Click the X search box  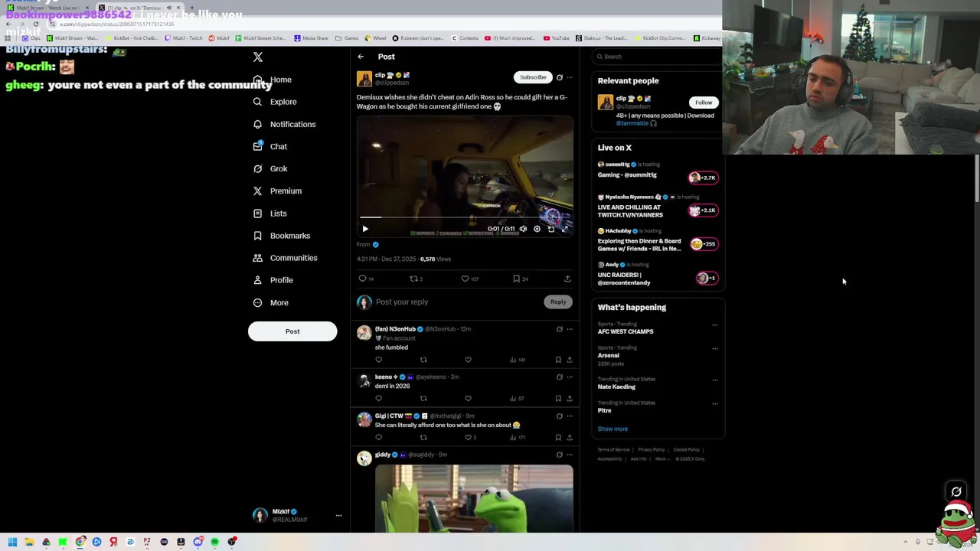658,57
